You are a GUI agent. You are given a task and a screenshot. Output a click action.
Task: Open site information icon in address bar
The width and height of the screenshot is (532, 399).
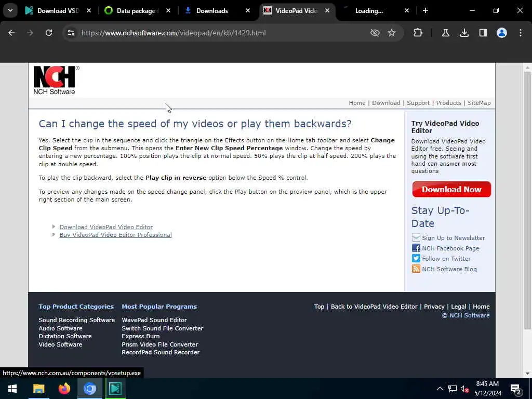pos(71,33)
